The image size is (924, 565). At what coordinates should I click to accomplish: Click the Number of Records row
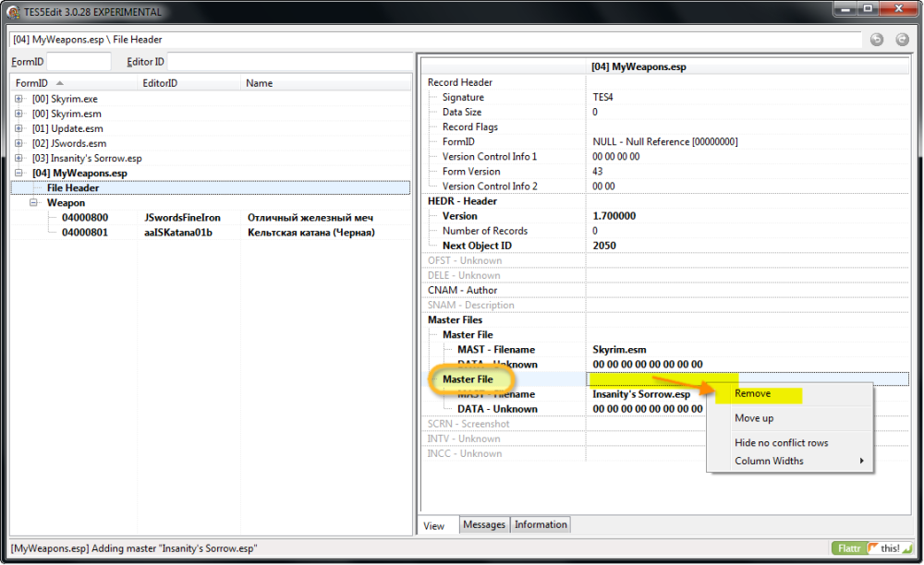point(665,231)
